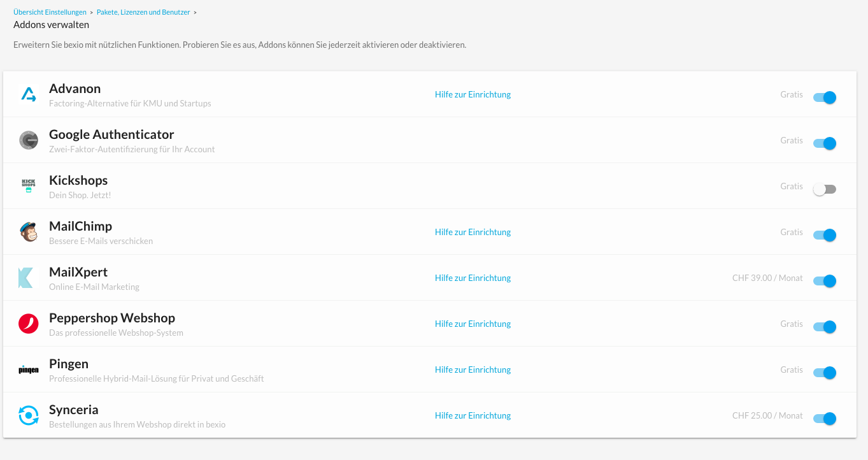868x460 pixels.
Task: Click the MailChimp addon title
Action: click(x=80, y=226)
